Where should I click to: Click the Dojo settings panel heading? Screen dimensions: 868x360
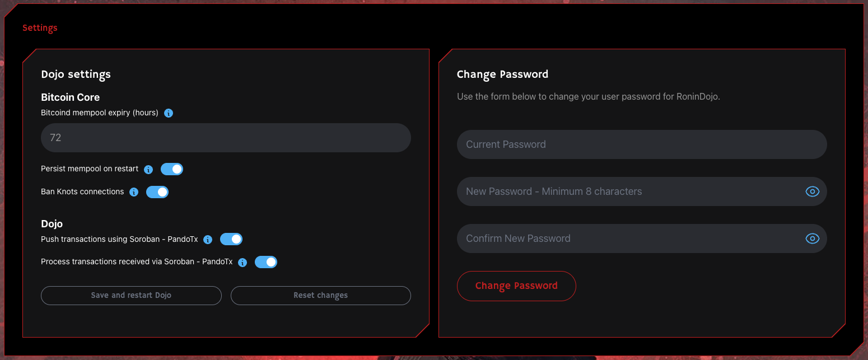76,74
